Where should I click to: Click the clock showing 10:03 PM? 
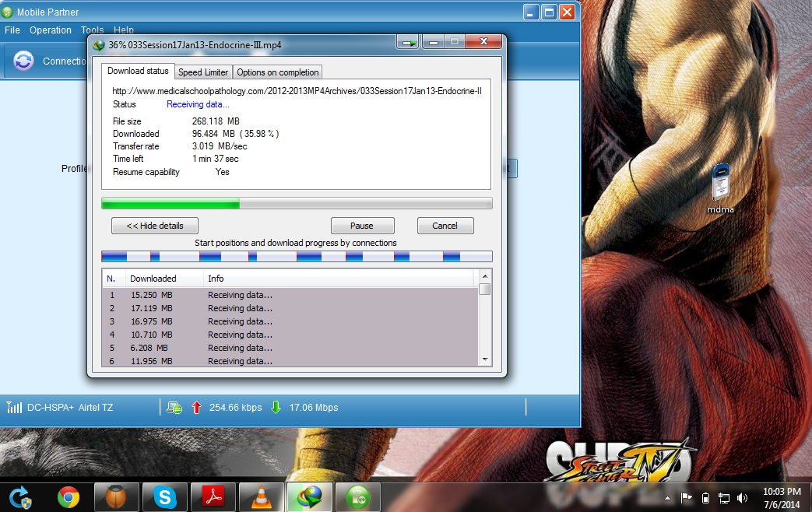point(782,491)
